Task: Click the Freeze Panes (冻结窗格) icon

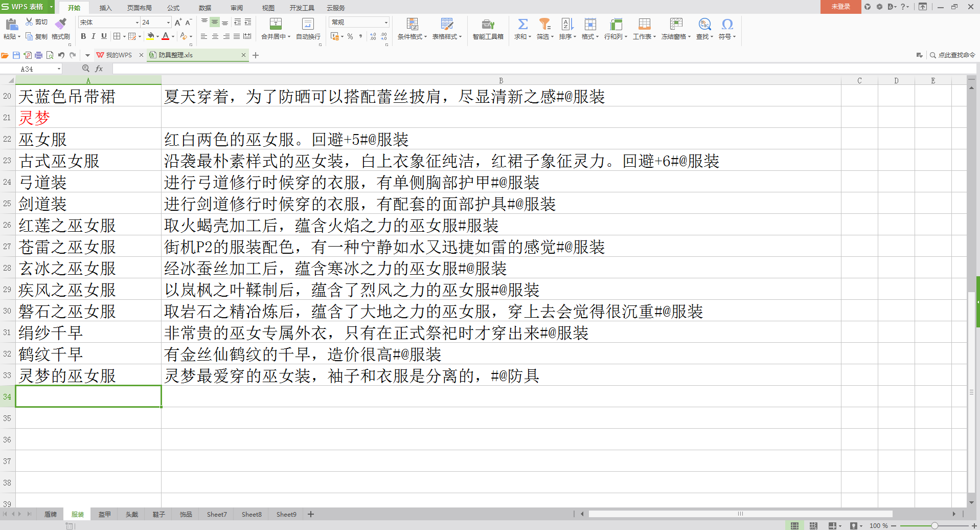Action: point(676,24)
